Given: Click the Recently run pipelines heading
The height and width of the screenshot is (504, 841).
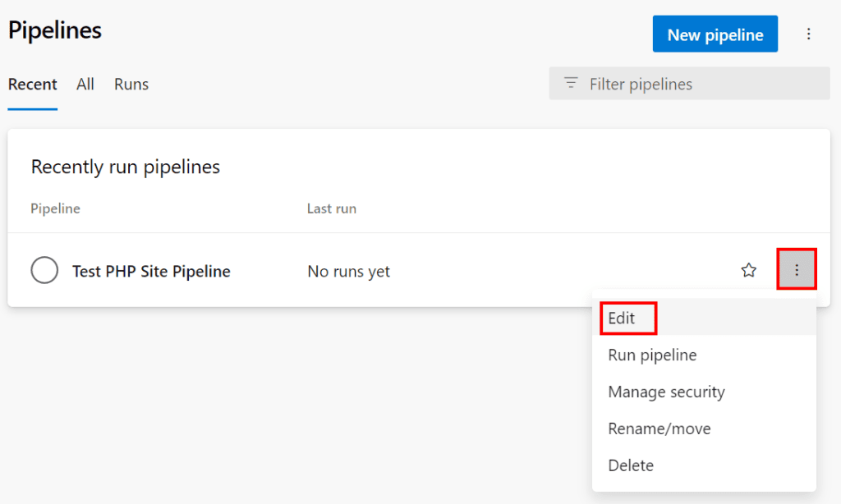Looking at the screenshot, I should pyautogui.click(x=125, y=167).
